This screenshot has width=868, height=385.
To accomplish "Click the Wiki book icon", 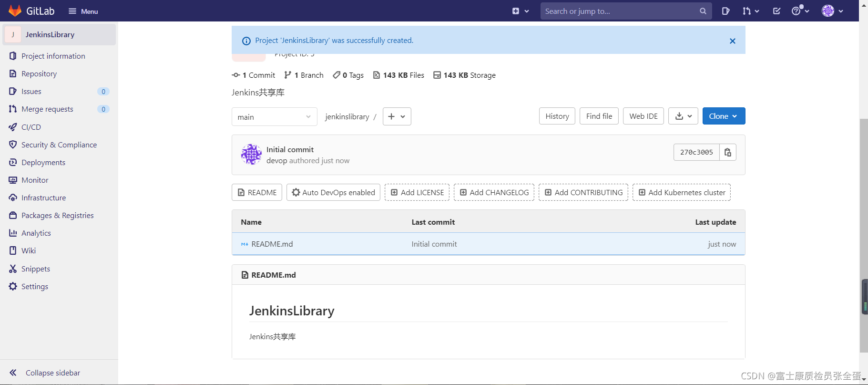I will (13, 250).
